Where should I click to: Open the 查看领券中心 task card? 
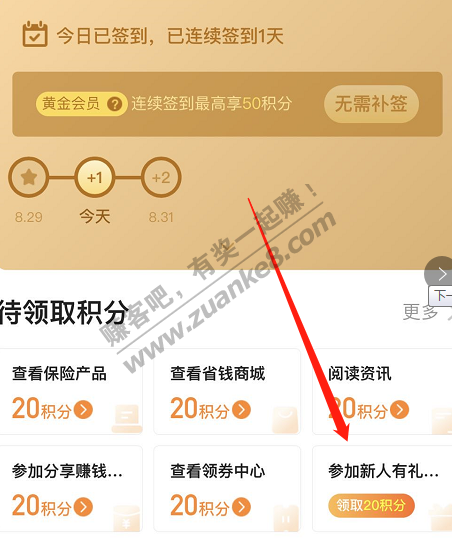click(x=227, y=488)
